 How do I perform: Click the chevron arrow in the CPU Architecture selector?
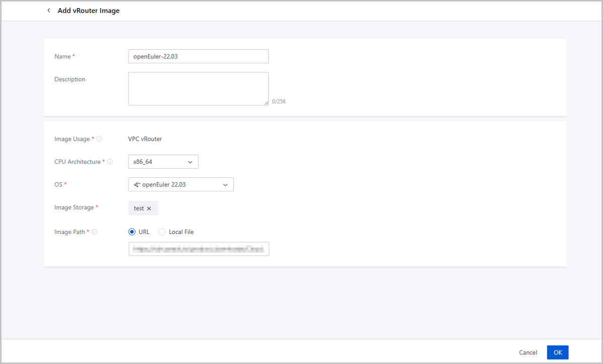(190, 162)
